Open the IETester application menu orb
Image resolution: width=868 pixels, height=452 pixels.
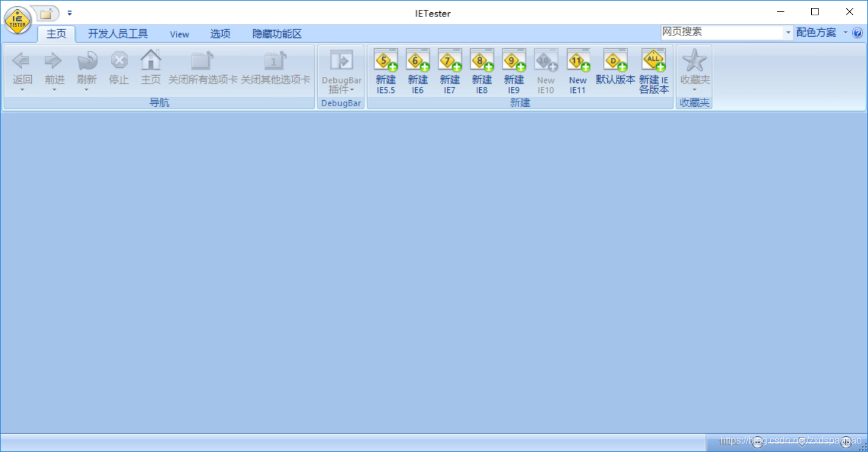pyautogui.click(x=18, y=21)
